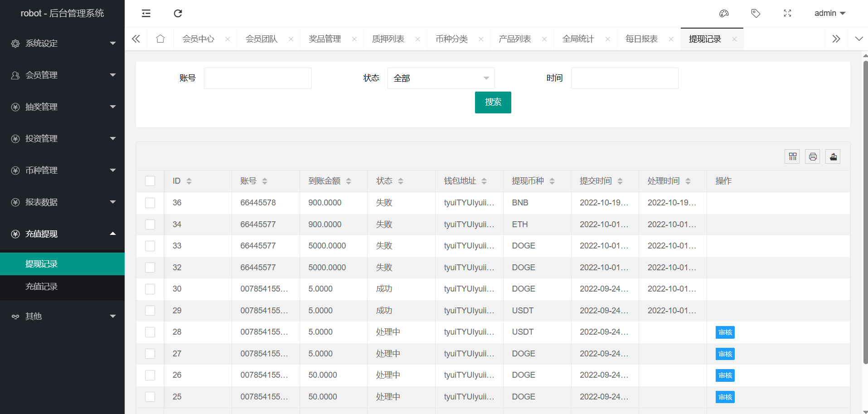Click the tag note icon in header
Image resolution: width=868 pixels, height=414 pixels.
(x=756, y=14)
